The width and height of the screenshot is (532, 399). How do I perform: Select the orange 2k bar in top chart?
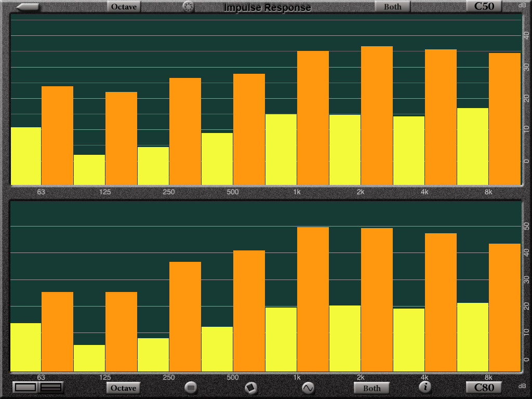[377, 115]
